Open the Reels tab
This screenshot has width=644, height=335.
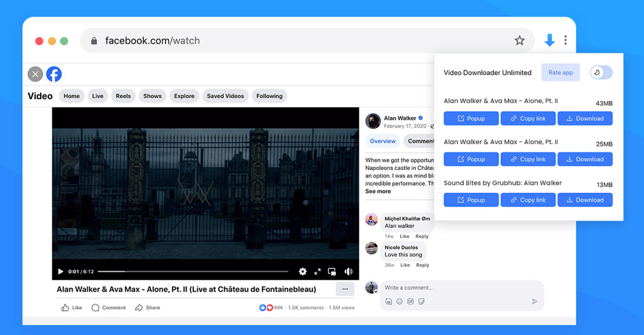[x=123, y=96]
